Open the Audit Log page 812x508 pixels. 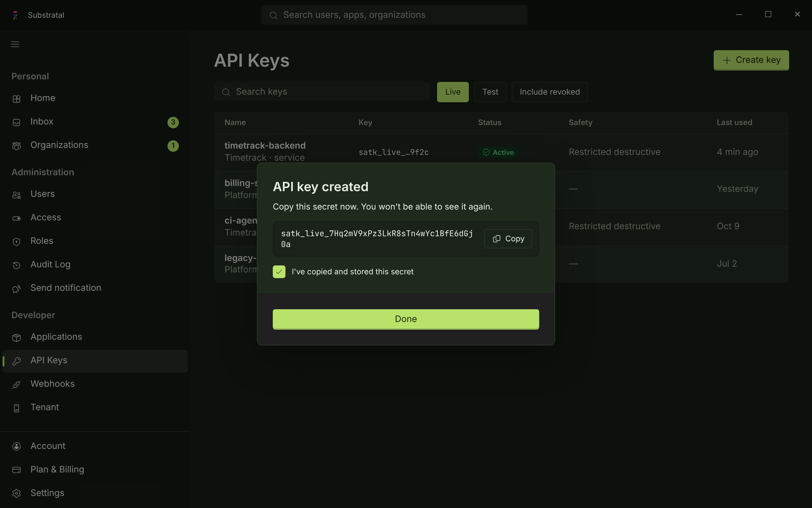click(x=95, y=265)
